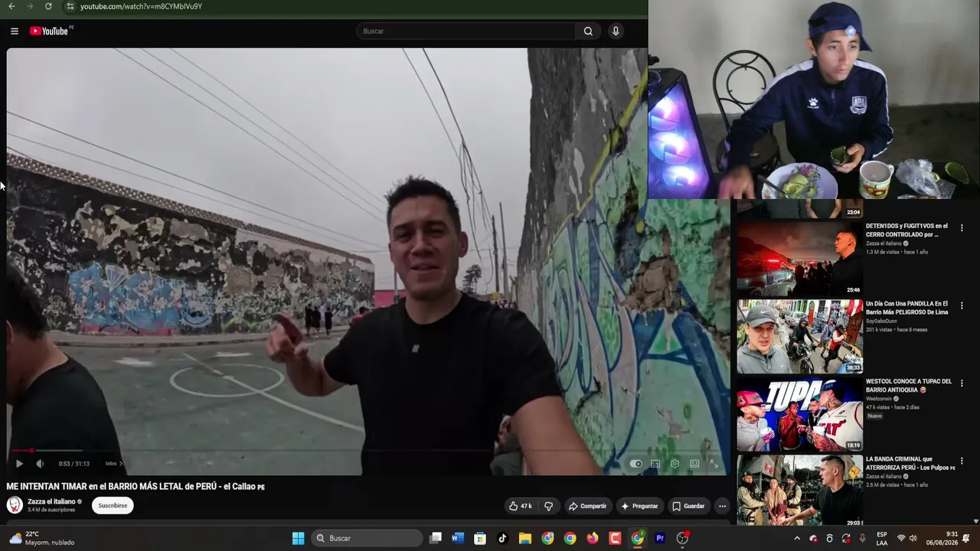Toggle subtitles in the video player

pyautogui.click(x=655, y=463)
